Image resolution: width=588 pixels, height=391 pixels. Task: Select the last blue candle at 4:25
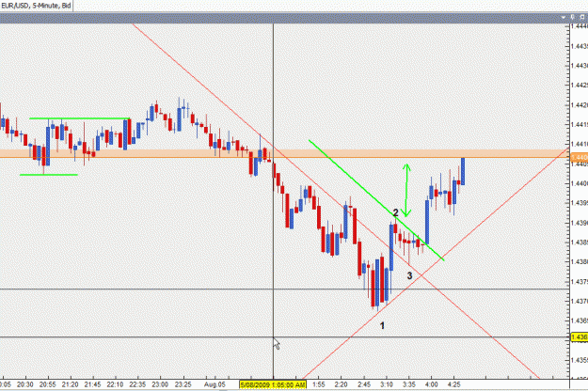click(463, 171)
